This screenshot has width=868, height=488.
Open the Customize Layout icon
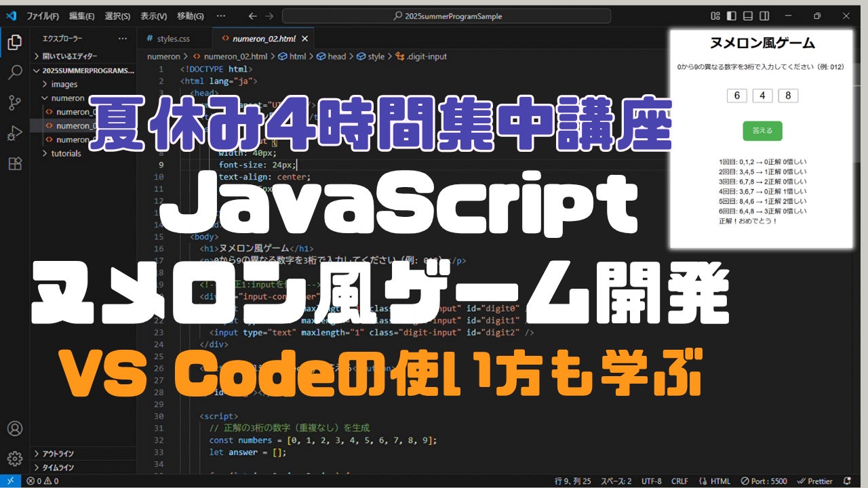tap(715, 16)
